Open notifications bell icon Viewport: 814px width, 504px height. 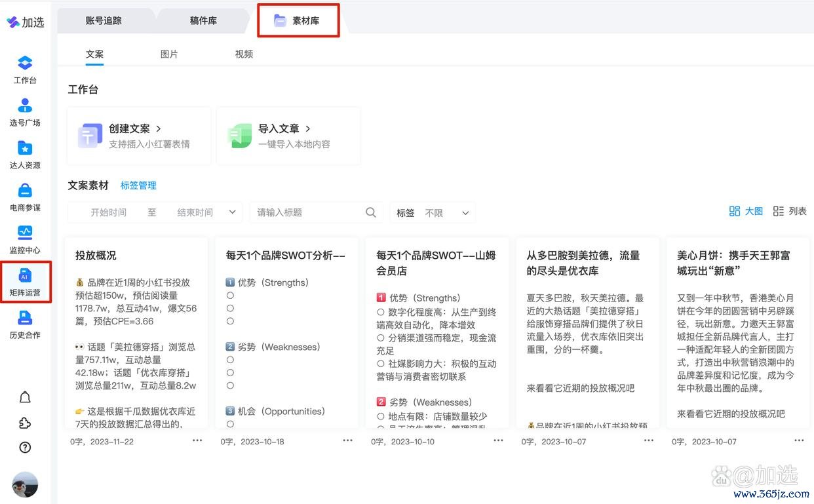[25, 397]
